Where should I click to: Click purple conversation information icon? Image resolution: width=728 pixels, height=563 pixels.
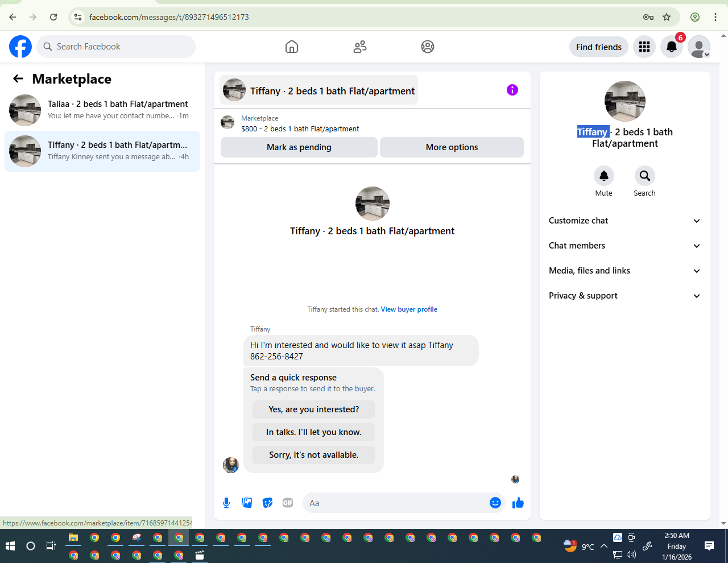click(512, 90)
